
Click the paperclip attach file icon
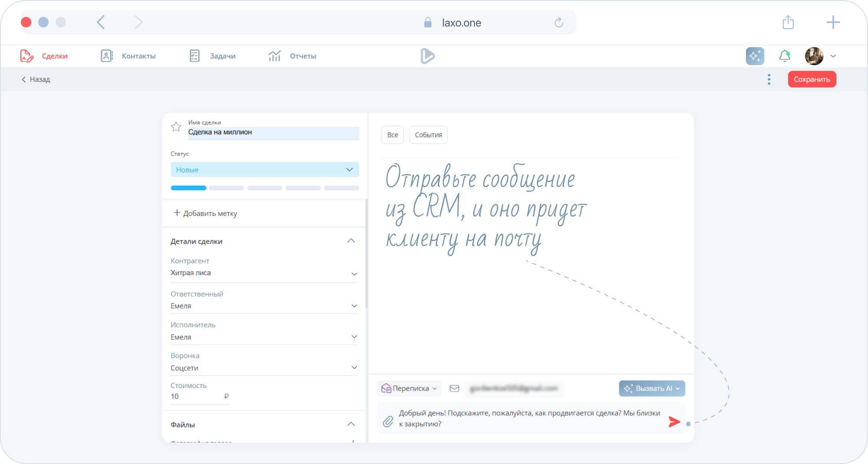388,421
